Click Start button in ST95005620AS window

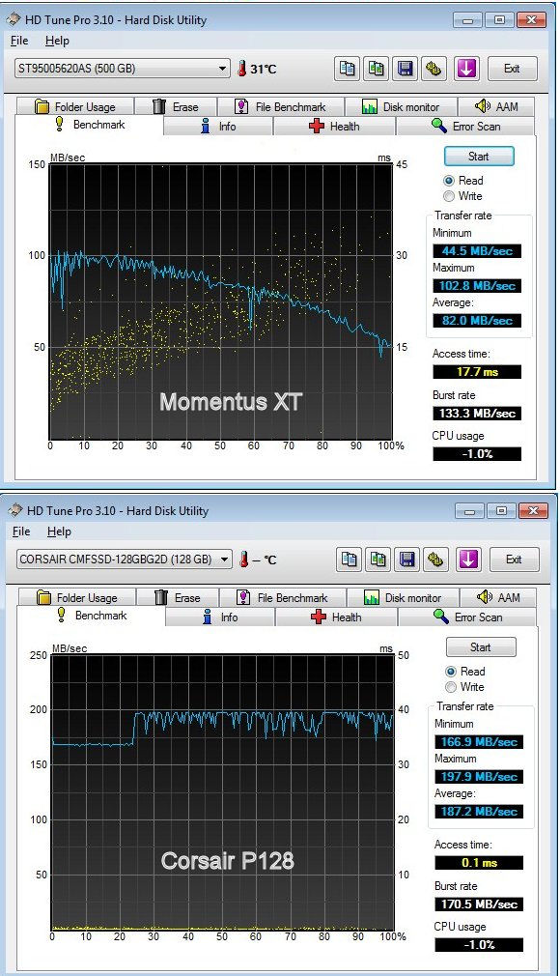pyautogui.click(x=479, y=157)
